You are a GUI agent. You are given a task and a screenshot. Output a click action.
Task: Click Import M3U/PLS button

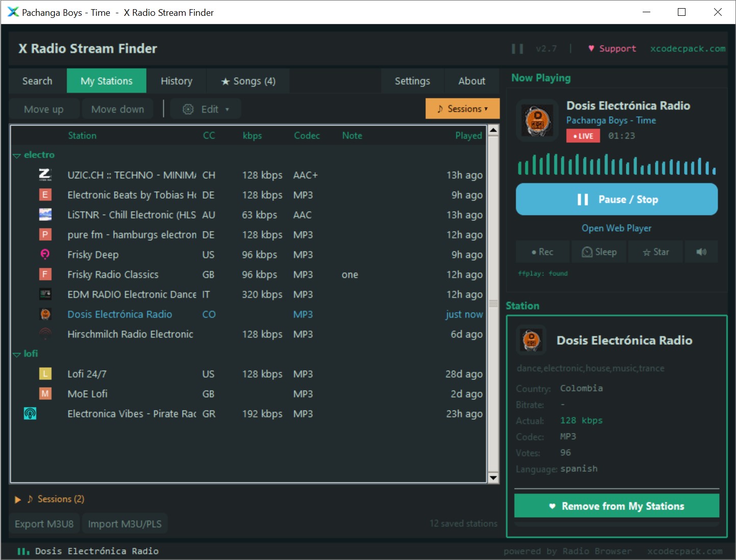pos(125,524)
